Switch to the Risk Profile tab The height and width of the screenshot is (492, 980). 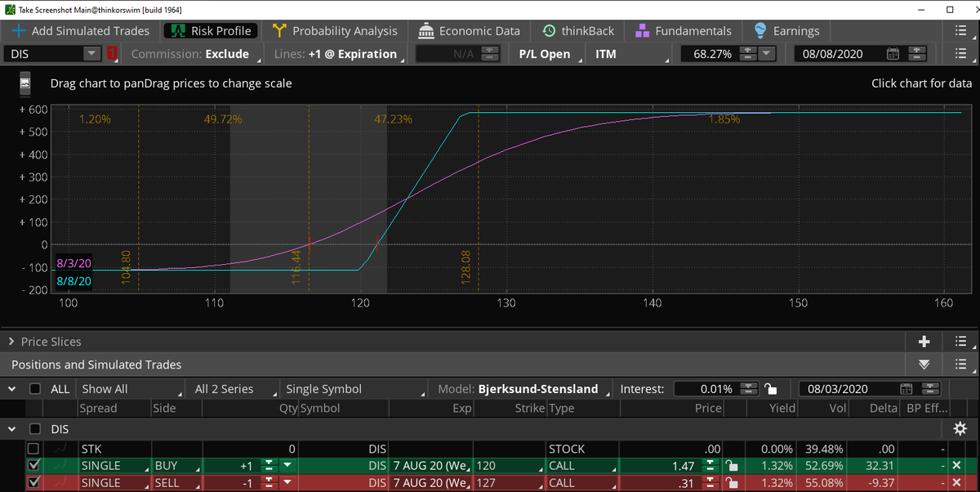211,31
